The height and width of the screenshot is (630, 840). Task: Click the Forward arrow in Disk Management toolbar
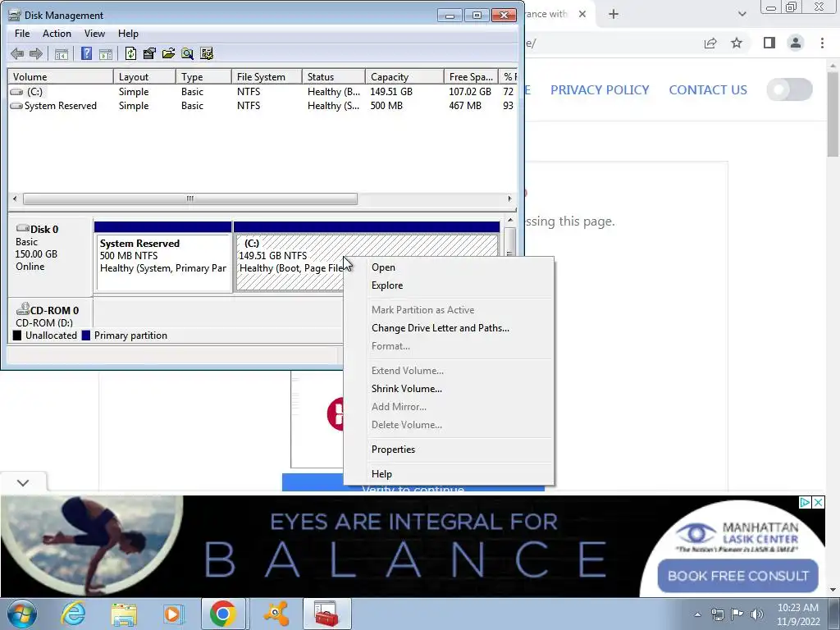tap(36, 53)
